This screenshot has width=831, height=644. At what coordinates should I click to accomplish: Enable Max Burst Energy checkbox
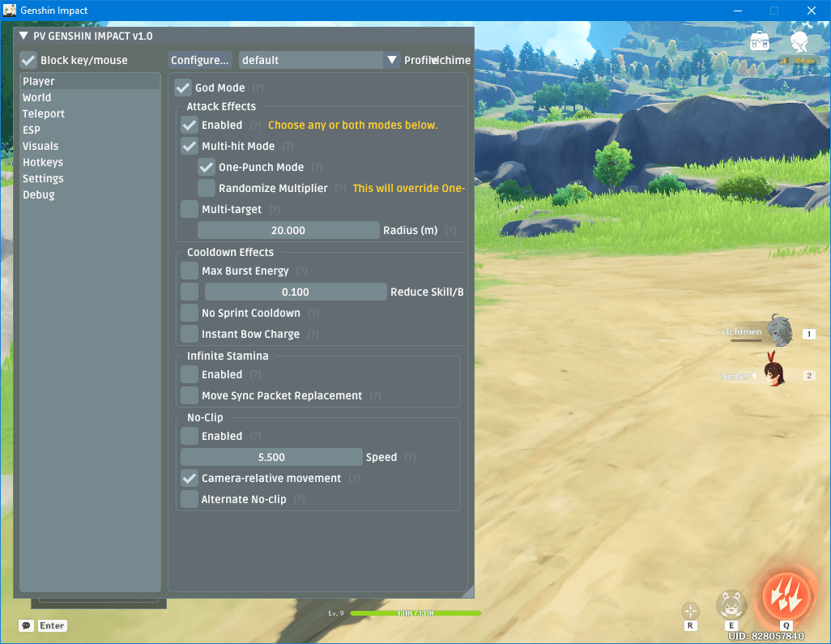[x=190, y=271]
